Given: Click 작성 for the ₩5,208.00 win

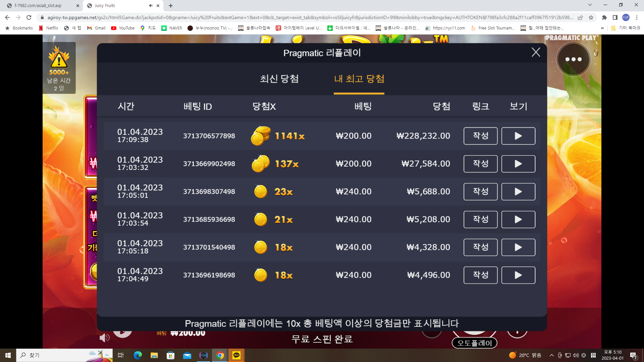Looking at the screenshot, I should [480, 219].
